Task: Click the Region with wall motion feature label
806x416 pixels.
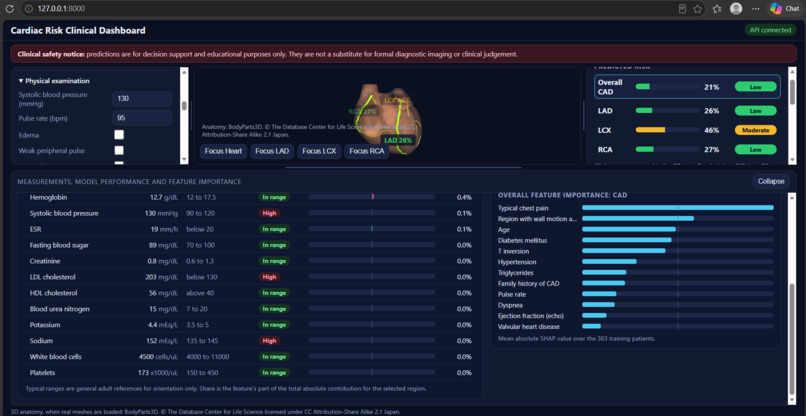Action: (x=538, y=219)
